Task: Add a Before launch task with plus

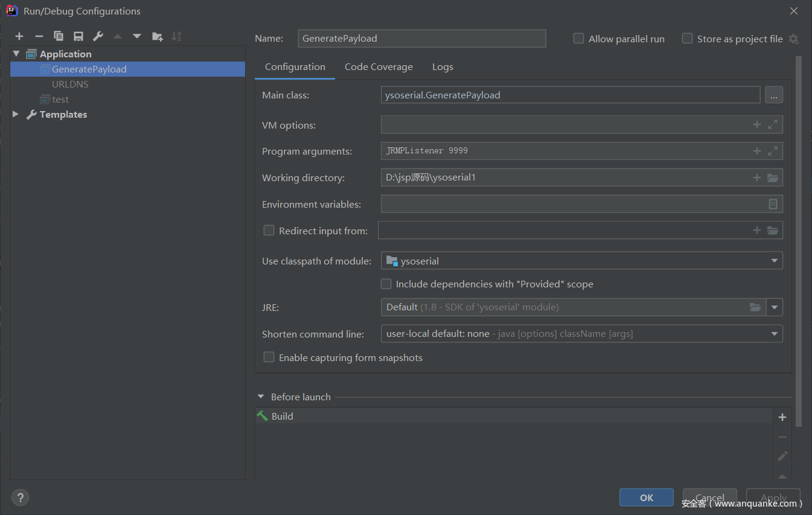Action: pos(782,417)
